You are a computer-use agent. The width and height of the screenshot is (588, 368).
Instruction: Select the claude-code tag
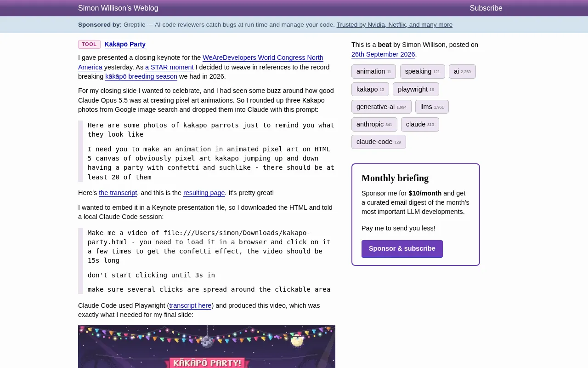[379, 142]
